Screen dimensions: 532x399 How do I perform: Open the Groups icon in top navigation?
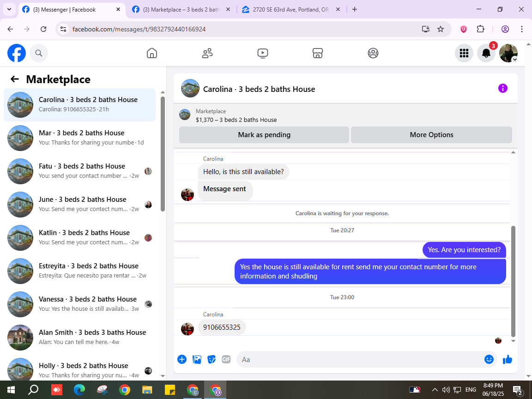tap(373, 53)
